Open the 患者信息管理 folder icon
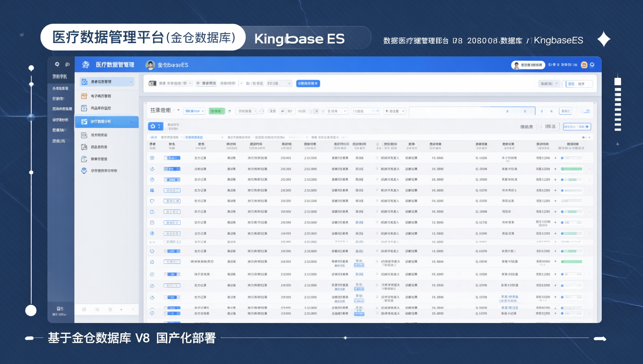Image resolution: width=643 pixels, height=364 pixels. 84,82
